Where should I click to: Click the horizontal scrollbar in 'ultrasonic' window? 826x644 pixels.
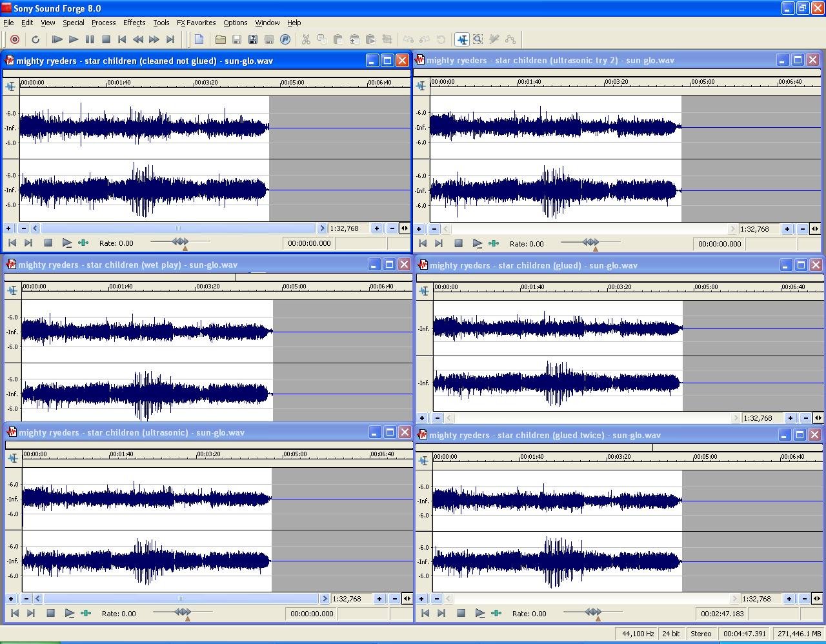pyautogui.click(x=181, y=599)
